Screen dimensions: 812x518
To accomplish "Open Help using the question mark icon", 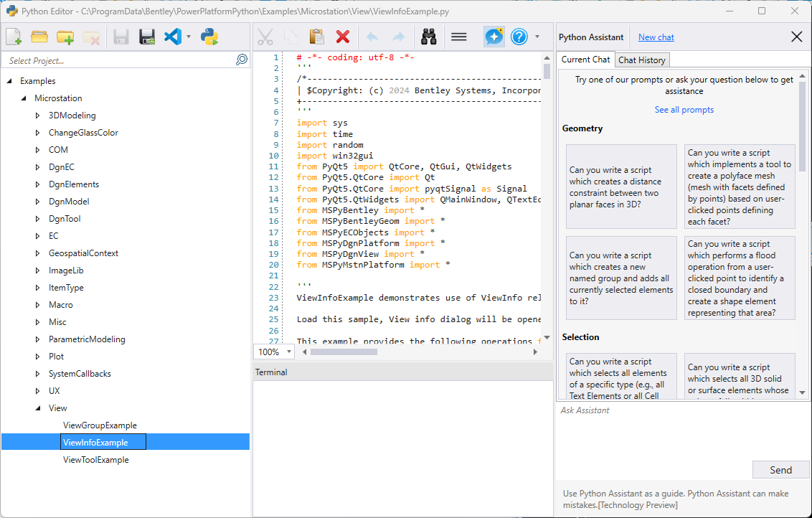I will pos(519,37).
